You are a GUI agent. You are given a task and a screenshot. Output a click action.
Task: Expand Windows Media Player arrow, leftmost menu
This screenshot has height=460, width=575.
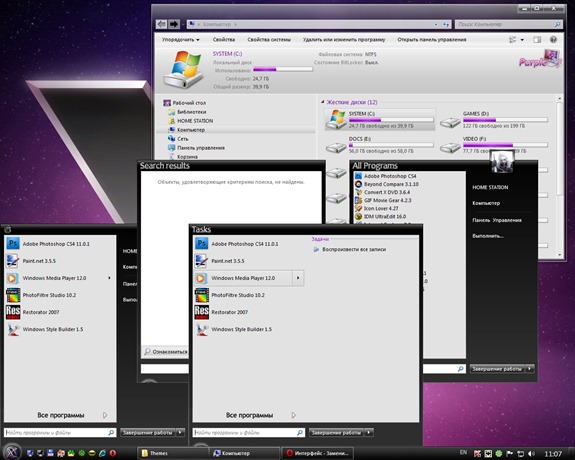coord(109,278)
